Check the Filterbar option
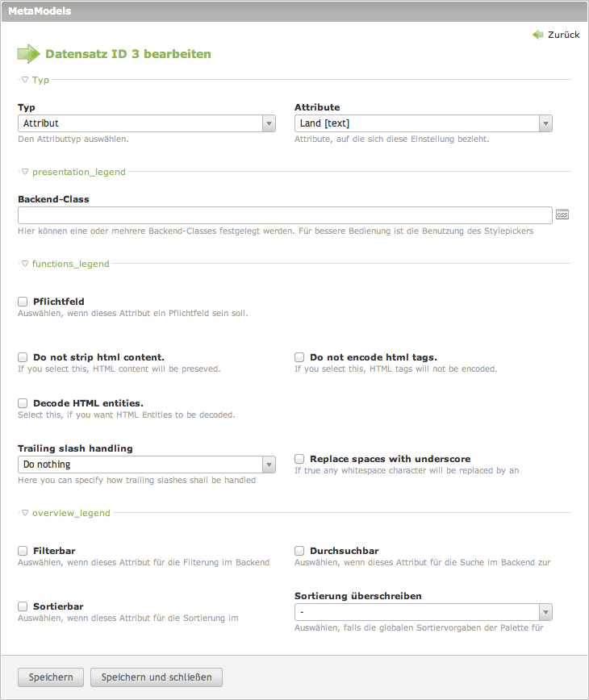Screen dimensions: 589x700 click(x=23, y=551)
